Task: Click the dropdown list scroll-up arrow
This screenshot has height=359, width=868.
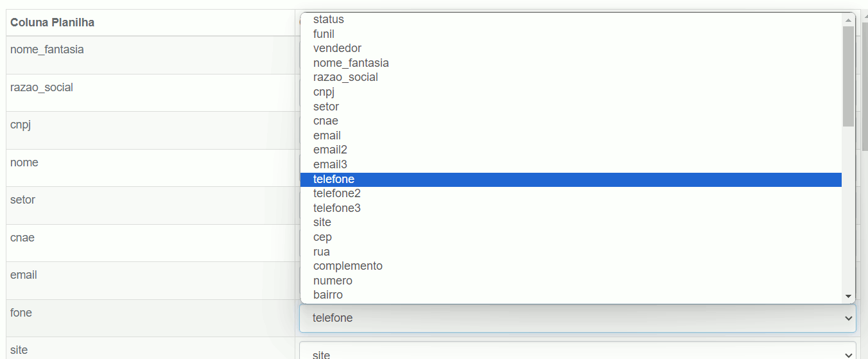Action: [848, 20]
